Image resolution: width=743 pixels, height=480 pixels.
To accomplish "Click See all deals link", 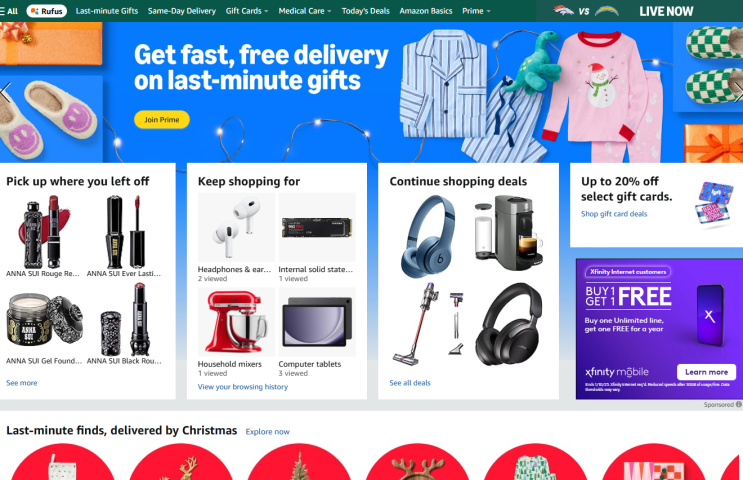I will (x=410, y=383).
